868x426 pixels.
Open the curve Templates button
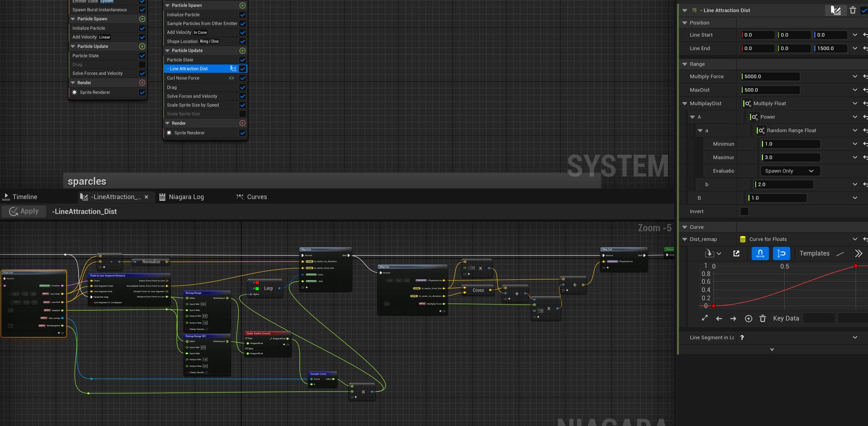[x=814, y=253]
